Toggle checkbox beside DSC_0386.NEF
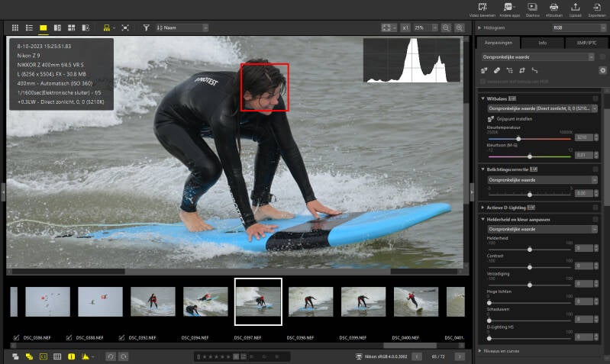This screenshot has height=364, width=610. point(16,337)
